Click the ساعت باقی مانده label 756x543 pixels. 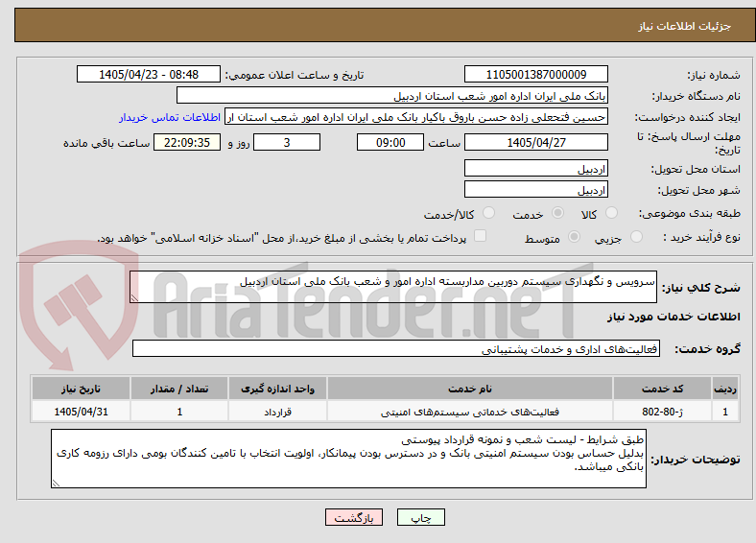(x=106, y=143)
